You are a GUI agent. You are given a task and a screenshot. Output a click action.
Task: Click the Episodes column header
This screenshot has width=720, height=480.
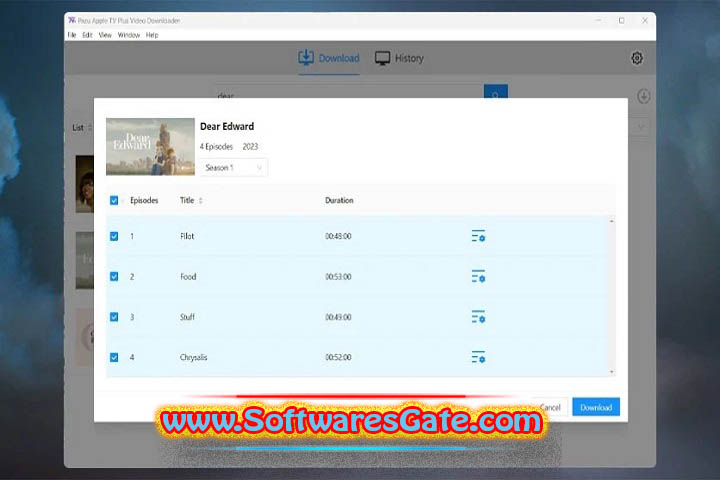click(144, 200)
